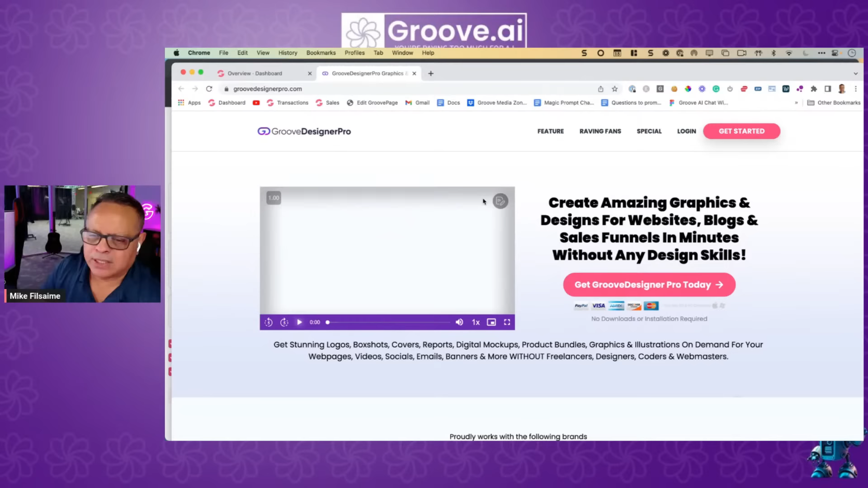This screenshot has width=868, height=488.
Task: Click the GrooveDesignerPro logo
Action: 304,131
